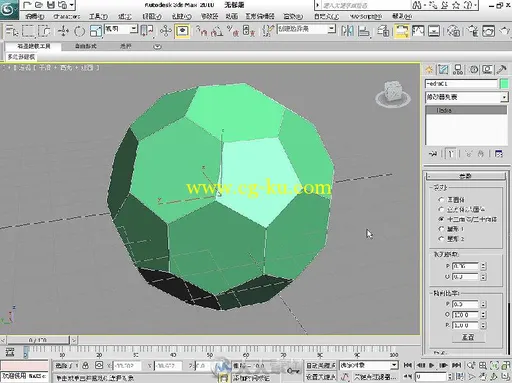Click the green object color swatch
The image size is (512, 383).
coord(504,83)
